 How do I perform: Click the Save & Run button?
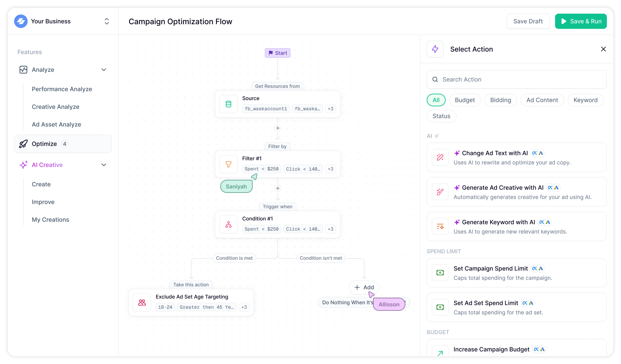pyautogui.click(x=581, y=21)
